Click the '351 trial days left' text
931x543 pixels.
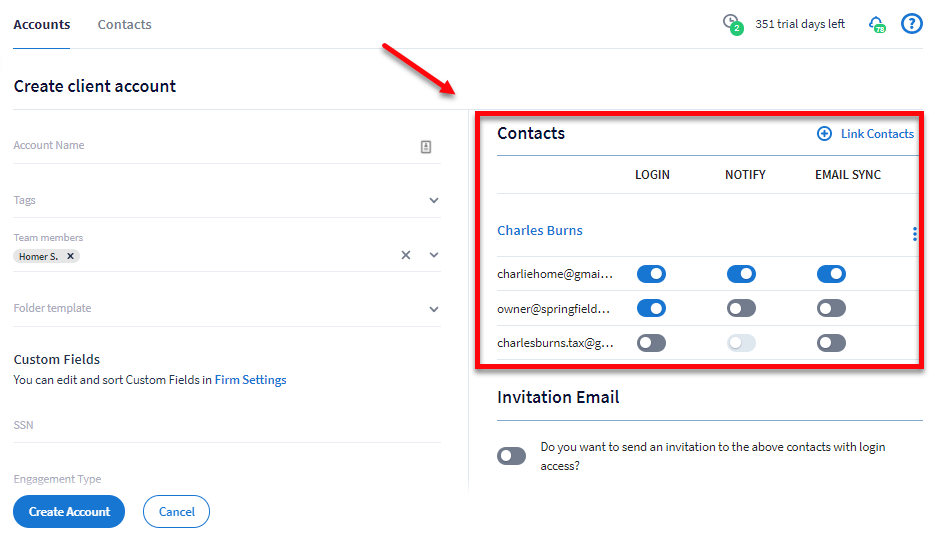800,24
